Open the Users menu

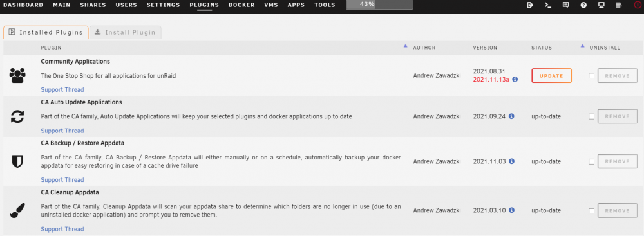[126, 5]
